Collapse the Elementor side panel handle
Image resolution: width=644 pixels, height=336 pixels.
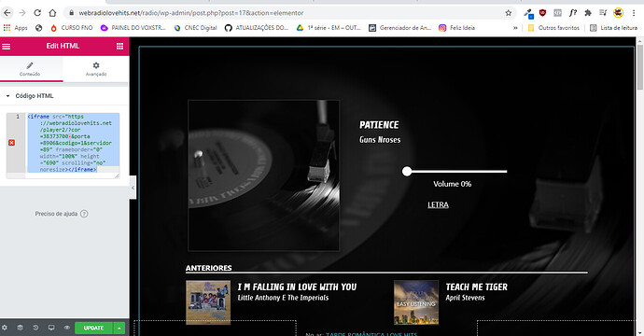133,188
